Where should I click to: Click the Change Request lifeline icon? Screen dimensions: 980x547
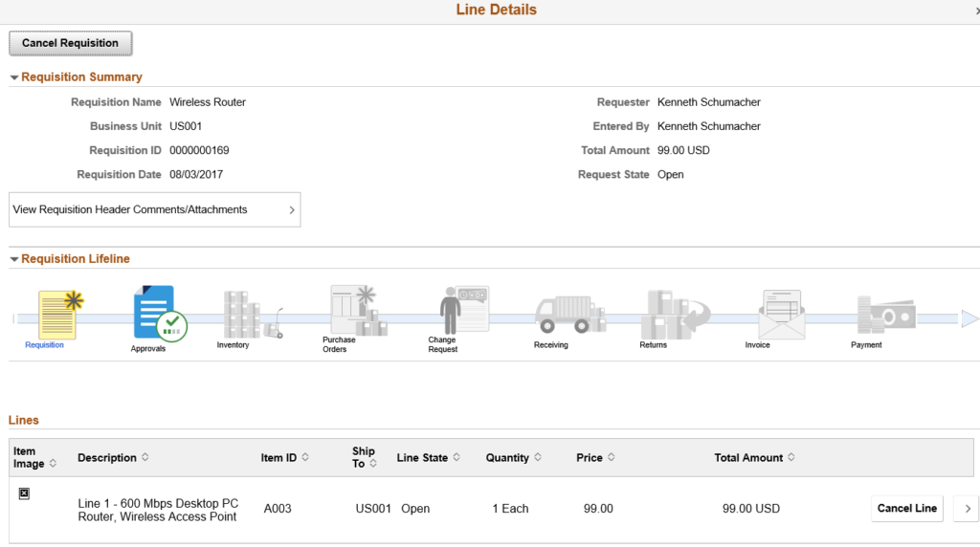point(464,311)
